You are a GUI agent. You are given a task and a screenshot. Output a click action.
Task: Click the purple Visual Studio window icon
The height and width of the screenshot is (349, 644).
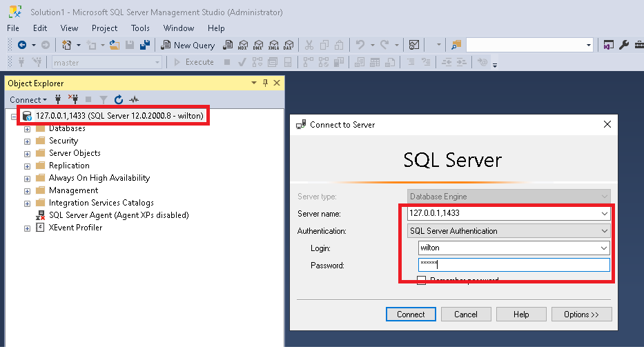click(x=609, y=45)
